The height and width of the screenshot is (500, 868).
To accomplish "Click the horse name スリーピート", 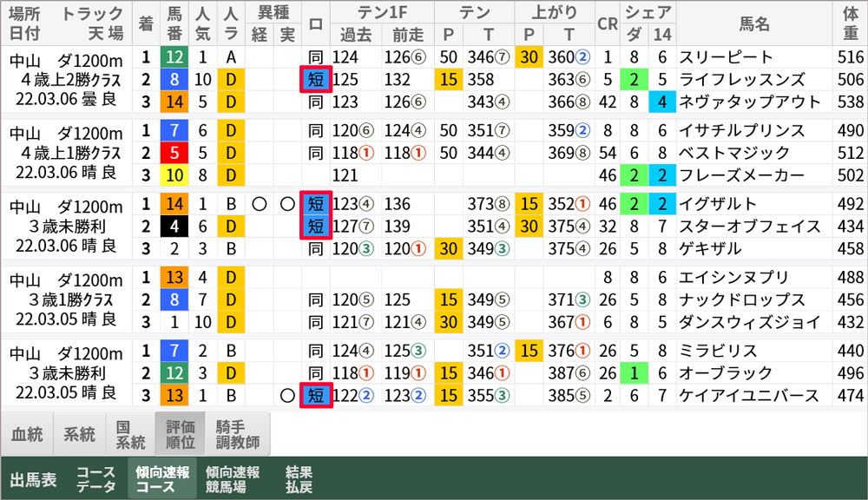I will point(726,57).
